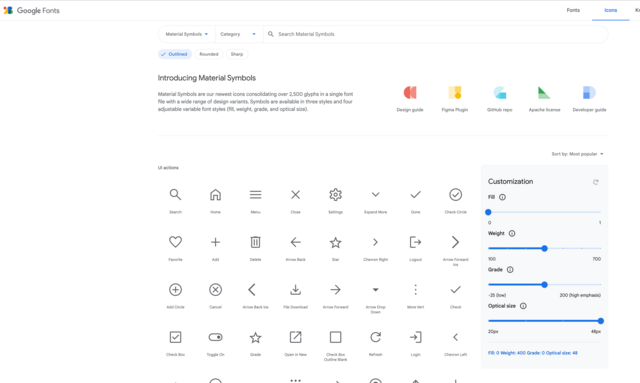Open the Sort by Most popular dropdown
The width and height of the screenshot is (640, 383).
(x=577, y=154)
